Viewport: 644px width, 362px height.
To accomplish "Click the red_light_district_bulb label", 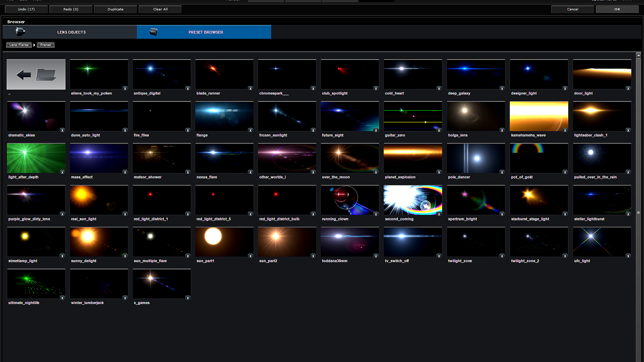I will (x=279, y=219).
